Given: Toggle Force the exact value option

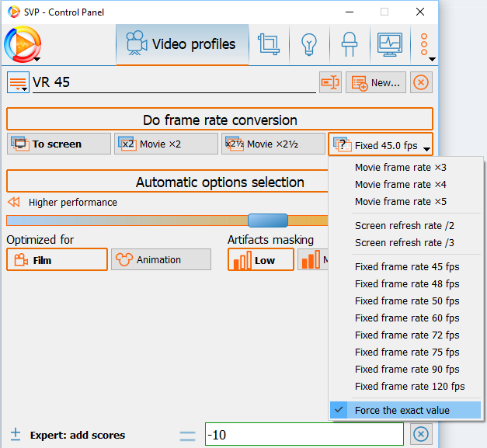Looking at the screenshot, I should point(404,410).
